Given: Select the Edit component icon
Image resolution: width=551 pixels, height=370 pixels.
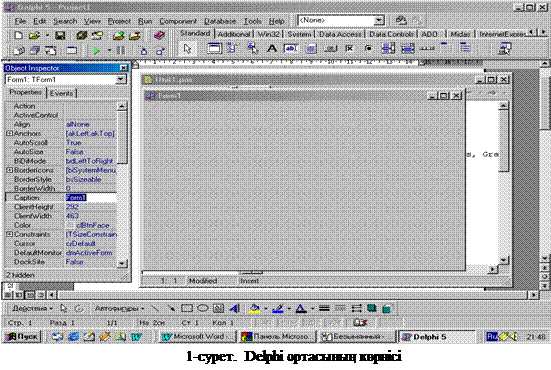Looking at the screenshot, I should [291, 48].
